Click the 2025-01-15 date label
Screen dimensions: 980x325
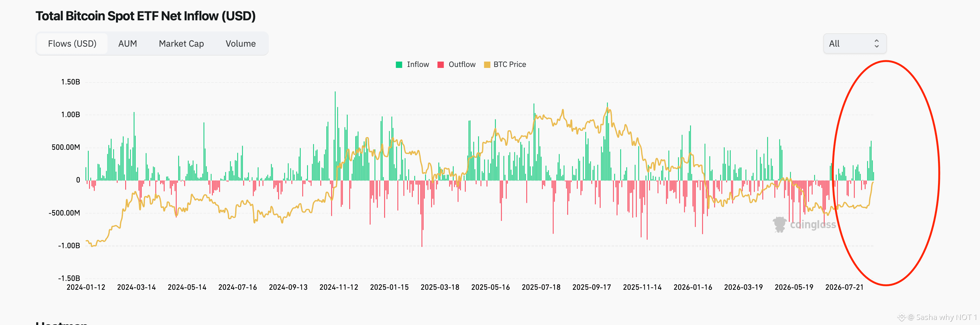pos(390,287)
